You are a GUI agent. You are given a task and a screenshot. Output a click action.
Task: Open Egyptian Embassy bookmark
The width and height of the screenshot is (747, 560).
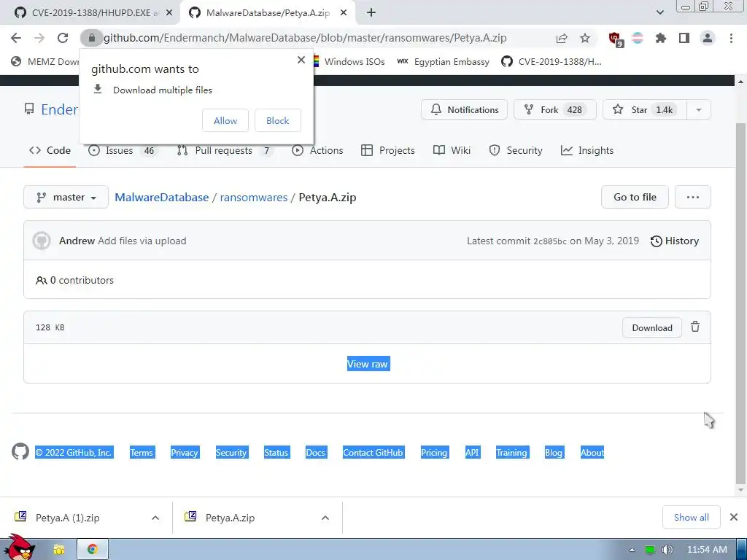coord(443,61)
